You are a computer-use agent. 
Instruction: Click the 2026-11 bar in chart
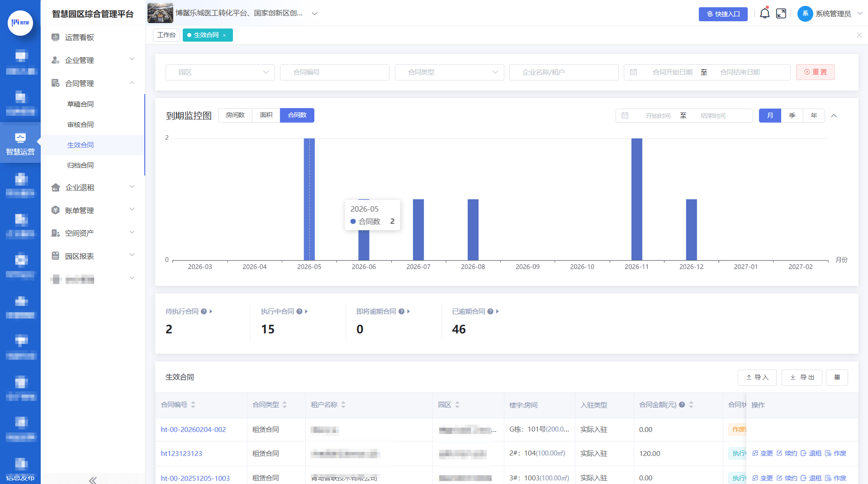pos(636,199)
